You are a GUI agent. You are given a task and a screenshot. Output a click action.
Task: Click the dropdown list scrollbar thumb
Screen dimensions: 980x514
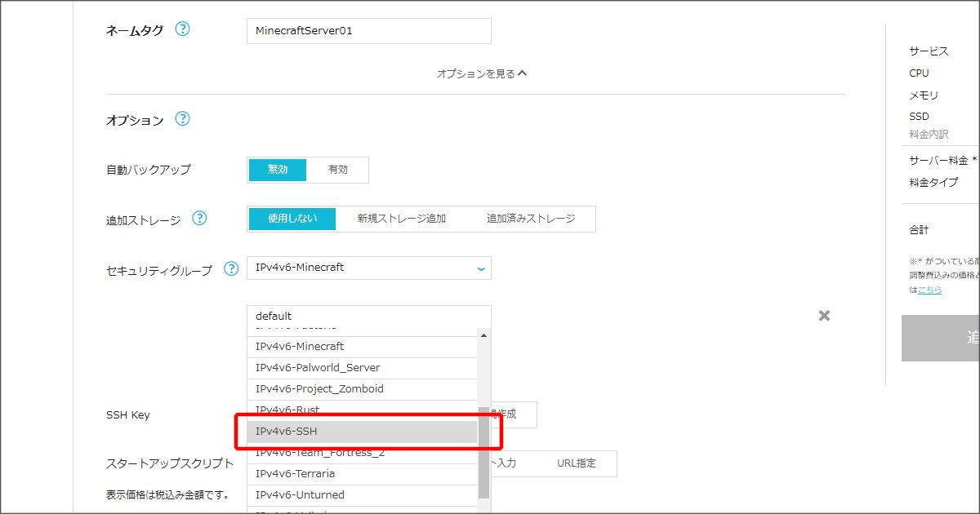(483, 452)
